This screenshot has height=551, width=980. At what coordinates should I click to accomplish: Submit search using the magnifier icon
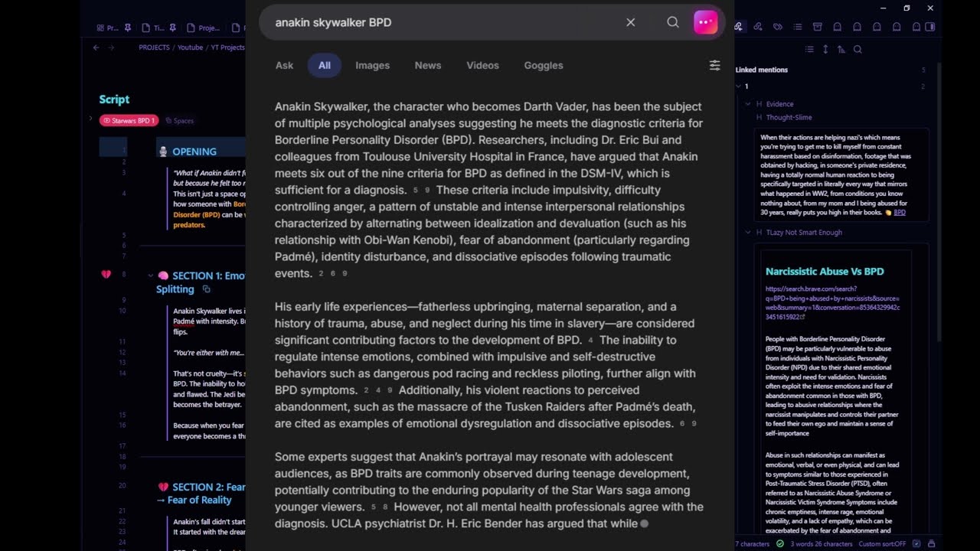point(673,22)
